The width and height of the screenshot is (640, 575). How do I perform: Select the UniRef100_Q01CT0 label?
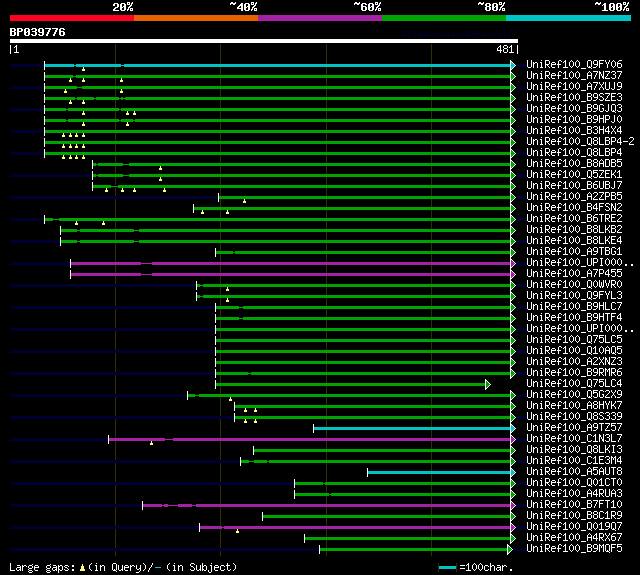click(574, 483)
